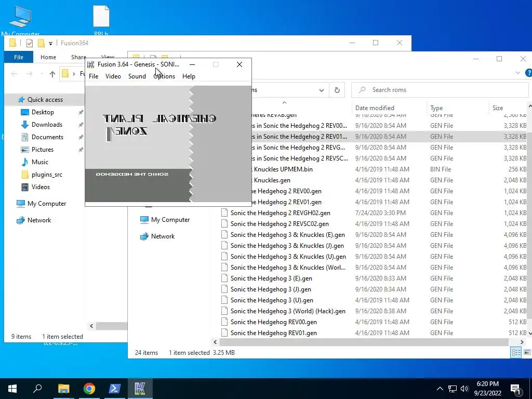532x399 pixels.
Task: Expand address bar history dropdown in roms window
Action: pyautogui.click(x=321, y=90)
